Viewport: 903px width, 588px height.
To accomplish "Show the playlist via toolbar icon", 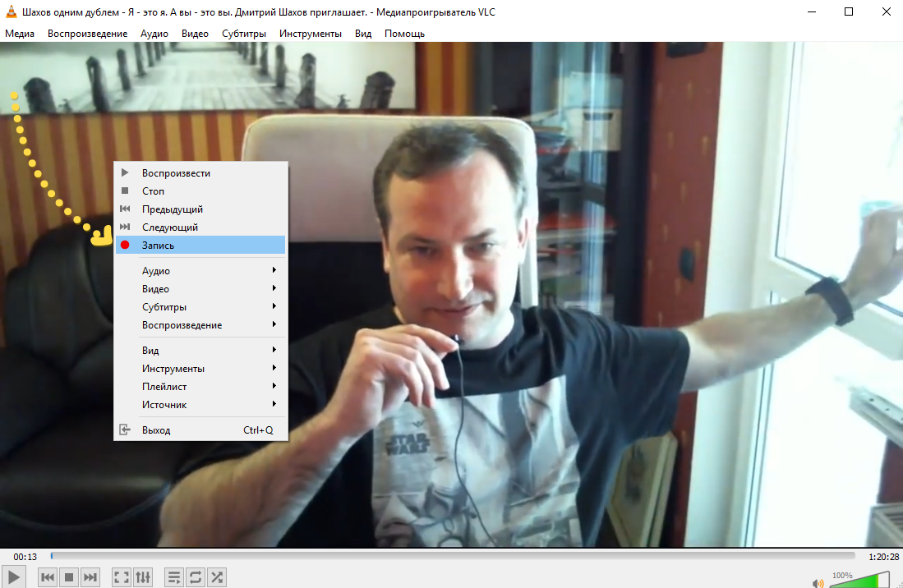I will (x=174, y=577).
